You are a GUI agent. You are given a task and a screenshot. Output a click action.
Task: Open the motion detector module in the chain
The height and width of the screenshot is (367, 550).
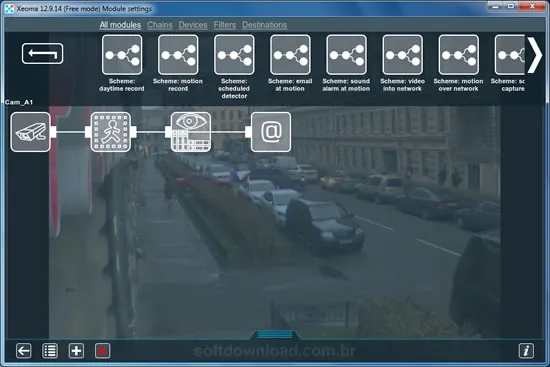pyautogui.click(x=110, y=132)
